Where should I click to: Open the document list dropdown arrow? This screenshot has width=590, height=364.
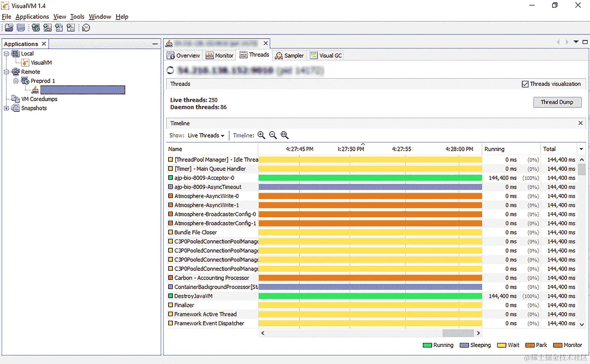(576, 42)
